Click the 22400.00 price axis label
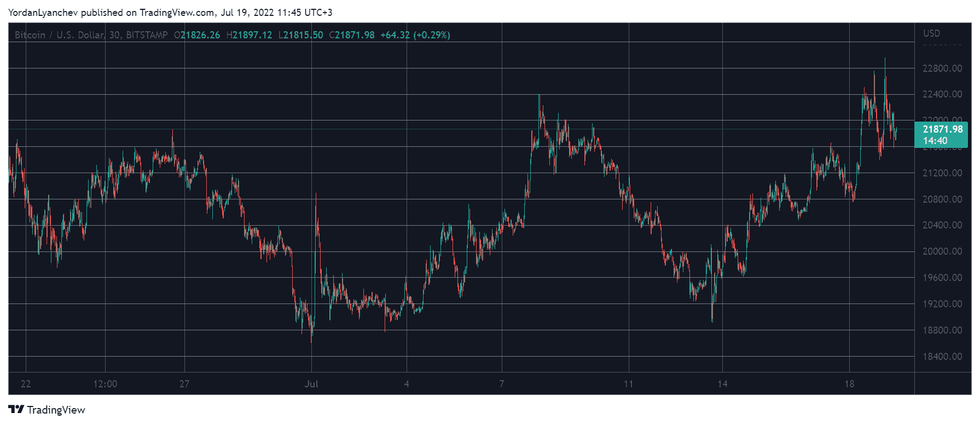 942,94
